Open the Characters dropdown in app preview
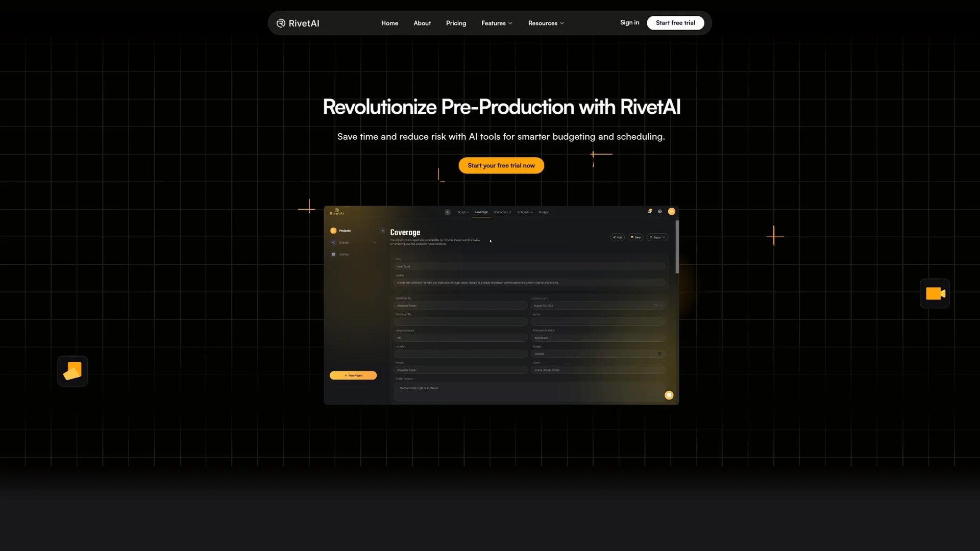 [502, 212]
